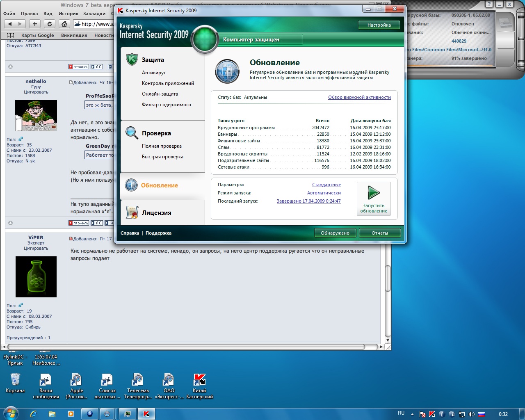Click the green protection status indicator
The width and height of the screenshot is (525, 420).
(x=205, y=39)
